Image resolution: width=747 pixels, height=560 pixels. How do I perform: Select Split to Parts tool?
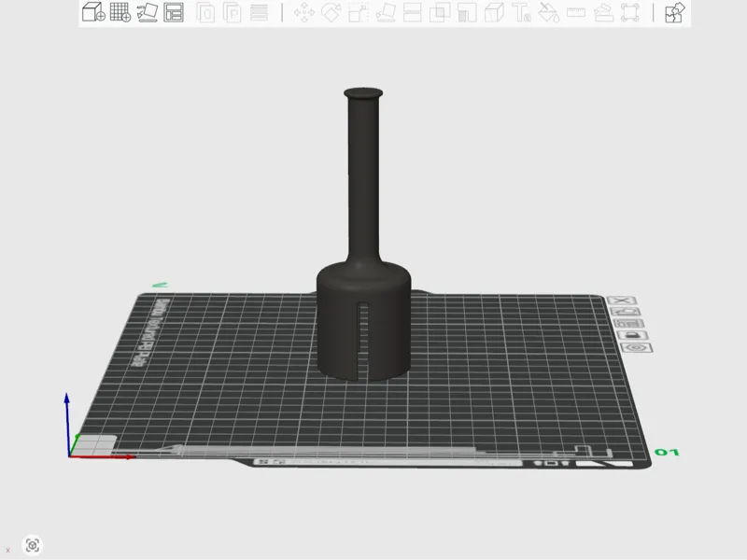233,13
